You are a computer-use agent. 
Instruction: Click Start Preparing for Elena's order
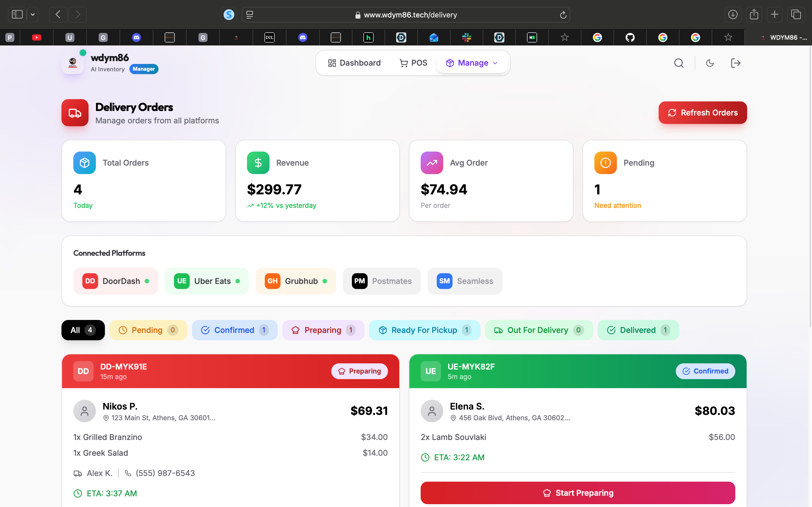[578, 493]
